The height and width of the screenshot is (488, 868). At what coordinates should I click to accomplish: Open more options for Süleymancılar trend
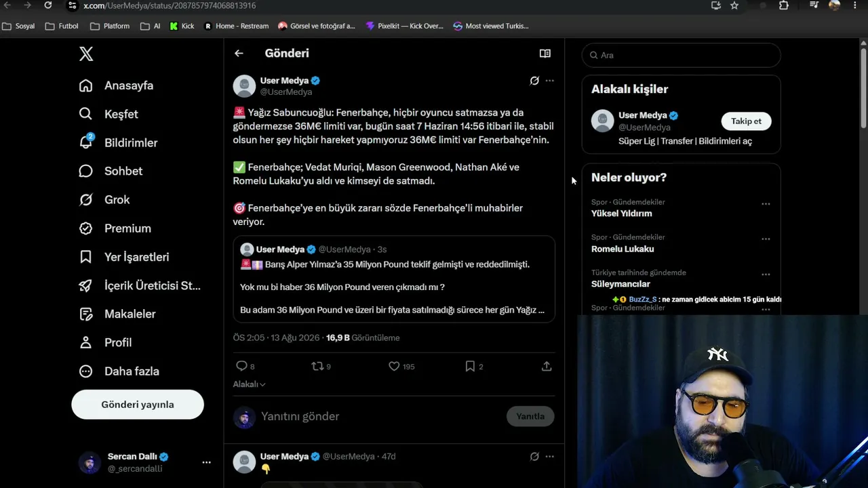766,274
